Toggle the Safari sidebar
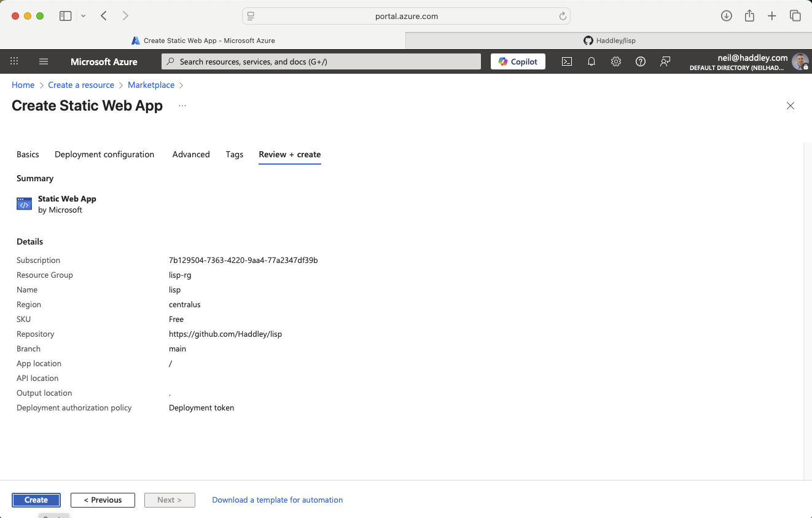 (65, 16)
